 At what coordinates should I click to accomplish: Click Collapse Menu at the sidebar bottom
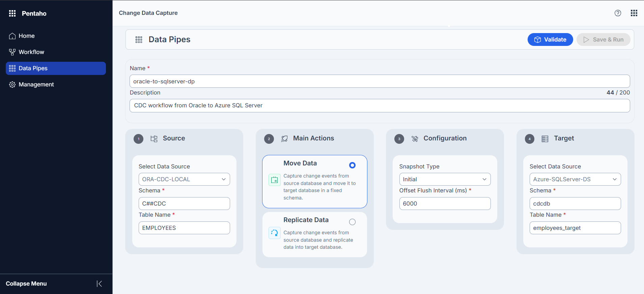[x=26, y=284]
